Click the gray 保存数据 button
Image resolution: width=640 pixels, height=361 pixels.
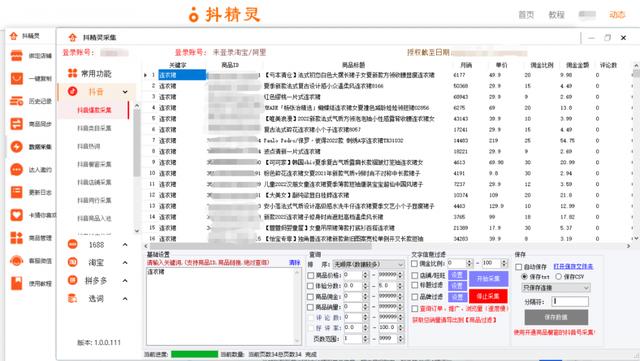tap(556, 317)
